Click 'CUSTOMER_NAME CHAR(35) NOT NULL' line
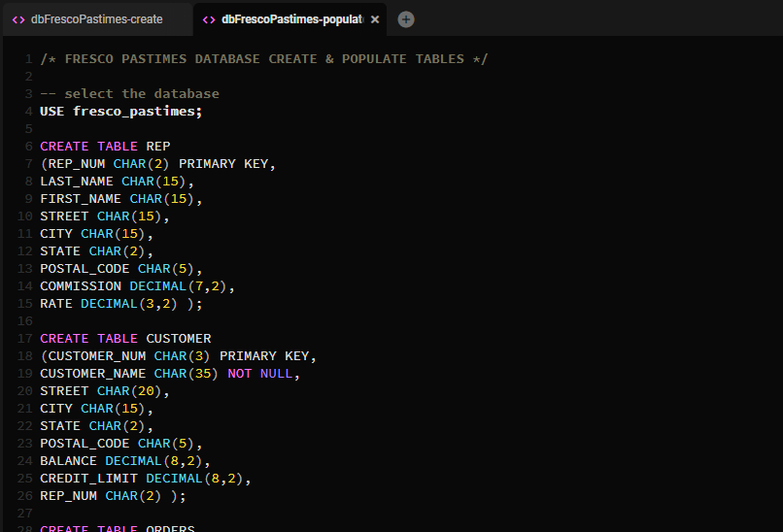Screen dimensions: 783x532 click(170, 374)
